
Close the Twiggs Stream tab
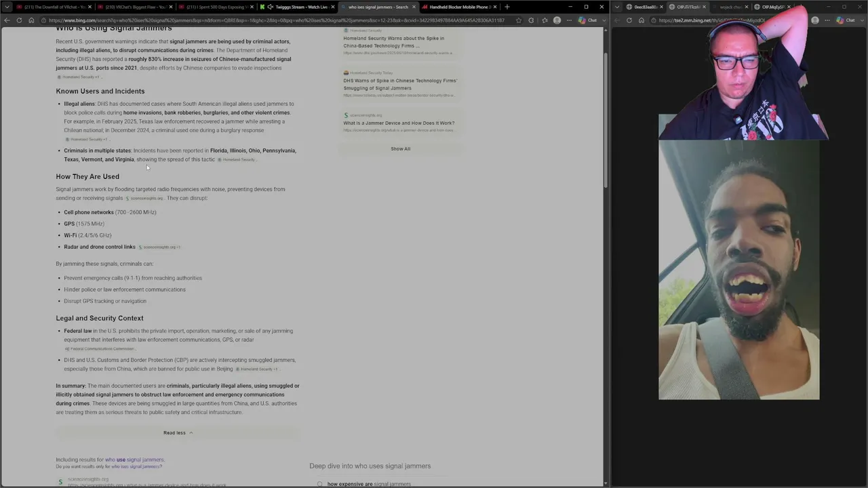[x=333, y=7]
